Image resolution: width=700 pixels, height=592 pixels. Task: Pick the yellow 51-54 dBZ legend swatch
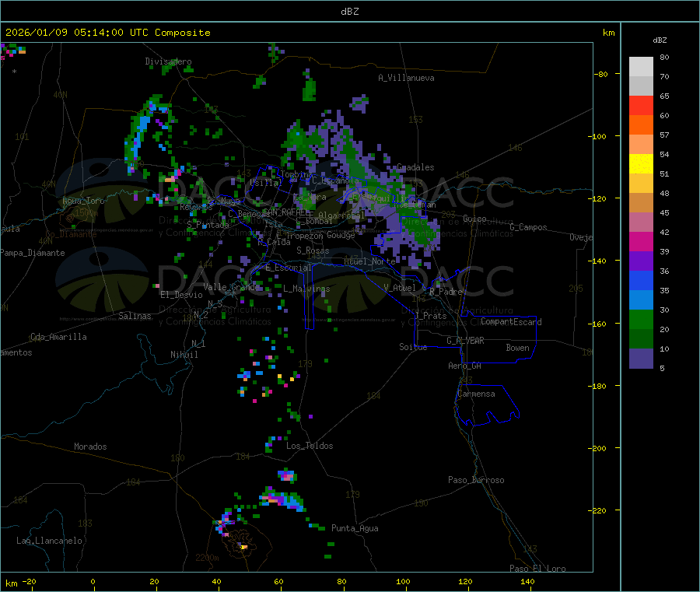(x=641, y=164)
